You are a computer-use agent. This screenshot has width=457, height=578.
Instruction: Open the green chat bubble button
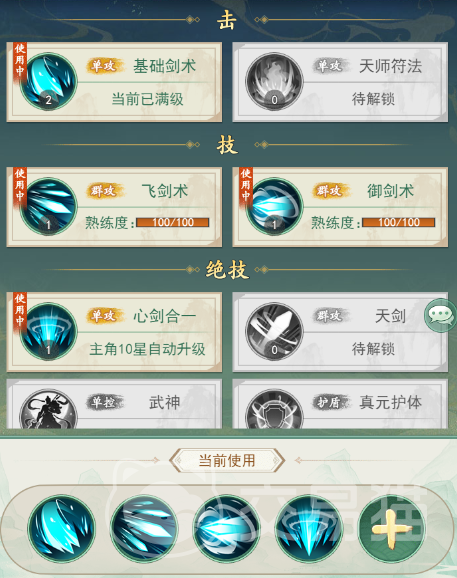point(440,315)
